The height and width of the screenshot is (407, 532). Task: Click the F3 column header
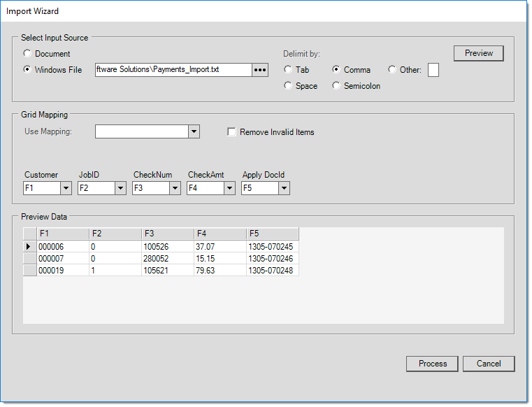(168, 234)
